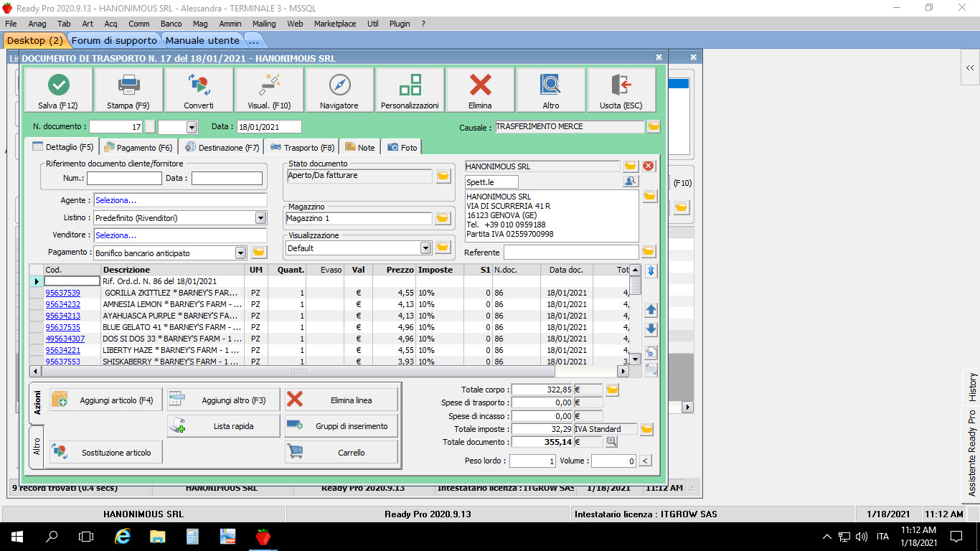This screenshot has width=980, height=551.
Task: Open the Carrello button
Action: click(x=341, y=453)
